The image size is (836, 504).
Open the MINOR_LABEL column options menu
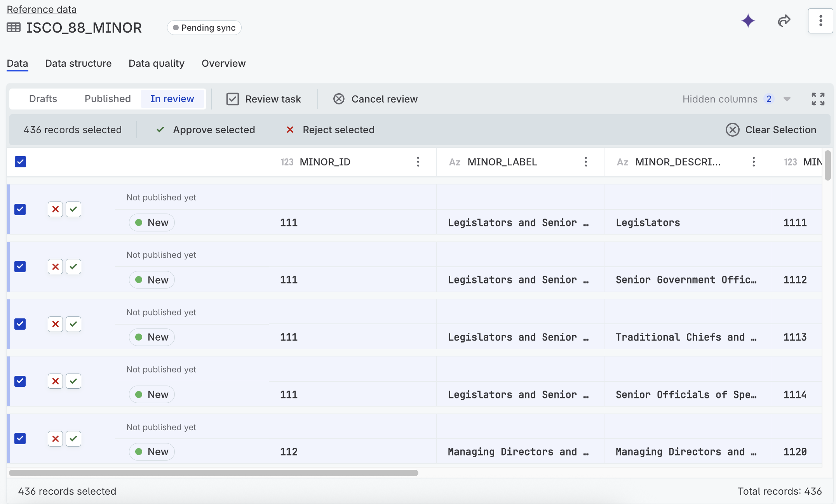click(586, 162)
